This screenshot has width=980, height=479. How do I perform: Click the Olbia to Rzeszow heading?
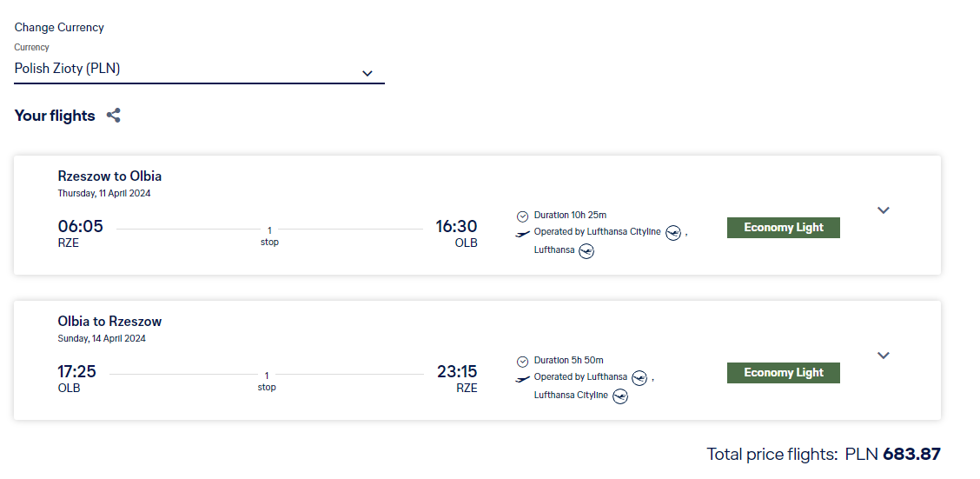[x=109, y=321]
